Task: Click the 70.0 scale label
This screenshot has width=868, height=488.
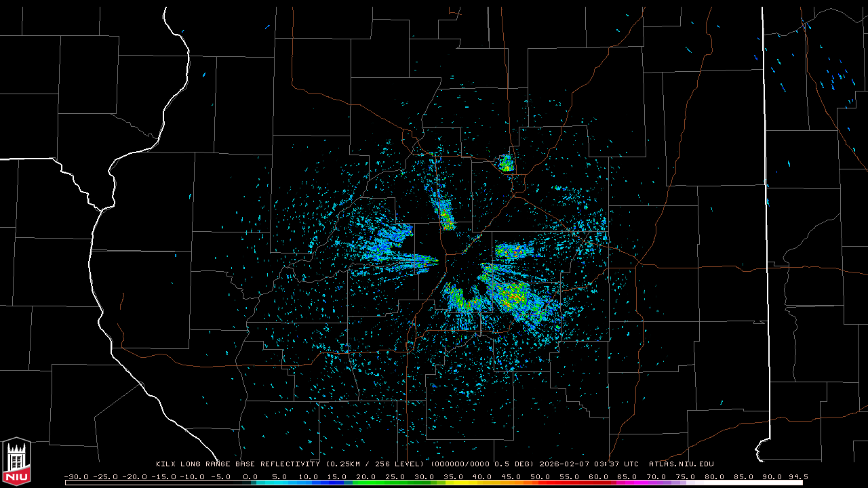Action: point(656,476)
